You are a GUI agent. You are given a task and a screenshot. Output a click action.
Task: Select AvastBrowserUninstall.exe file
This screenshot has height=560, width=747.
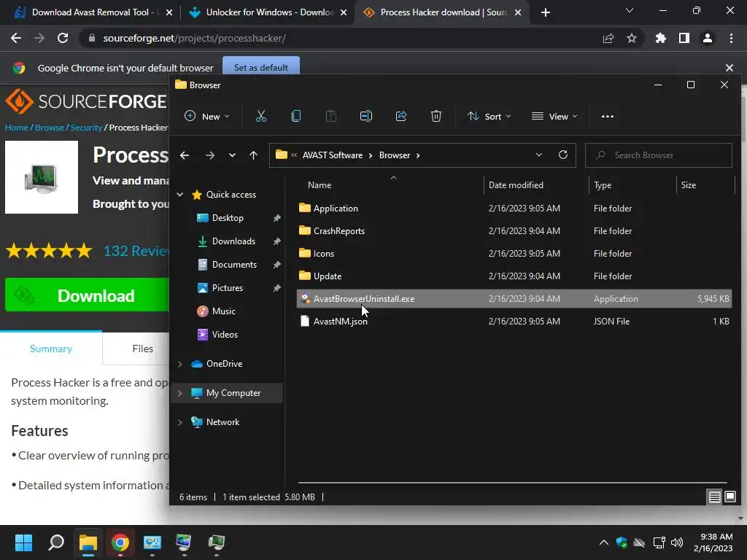coord(514,298)
